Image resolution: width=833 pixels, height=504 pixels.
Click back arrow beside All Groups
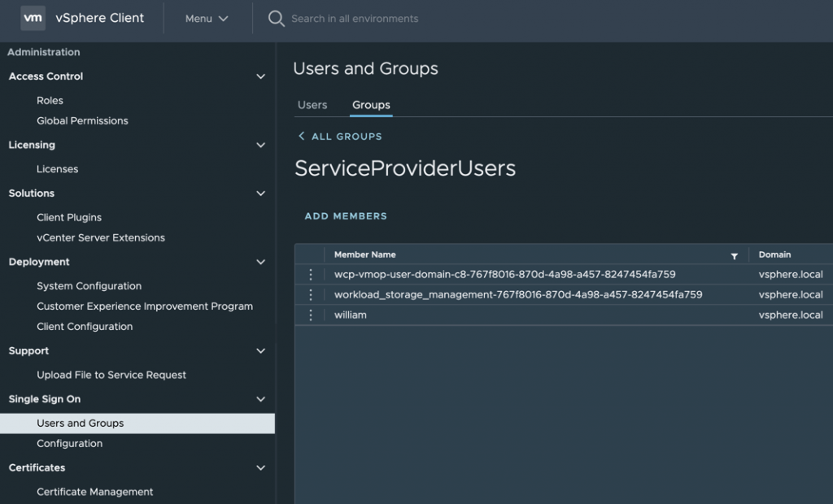click(302, 137)
